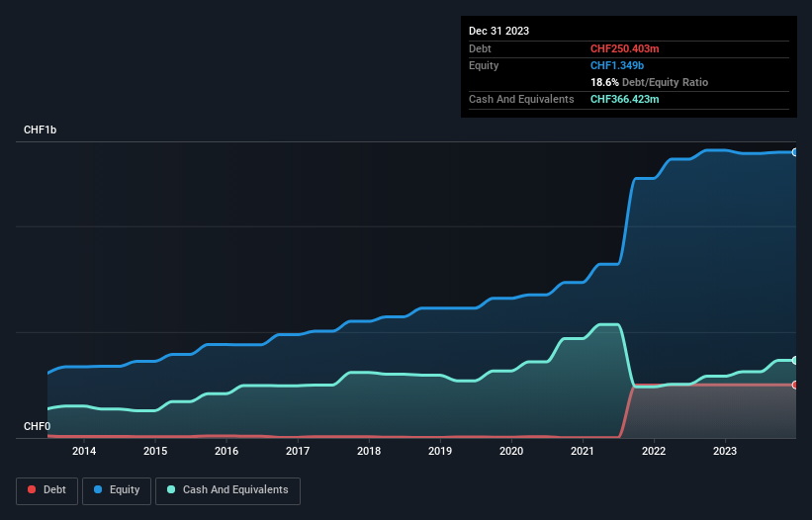
Task: Click the 2015 x-axis label
Action: click(x=155, y=451)
